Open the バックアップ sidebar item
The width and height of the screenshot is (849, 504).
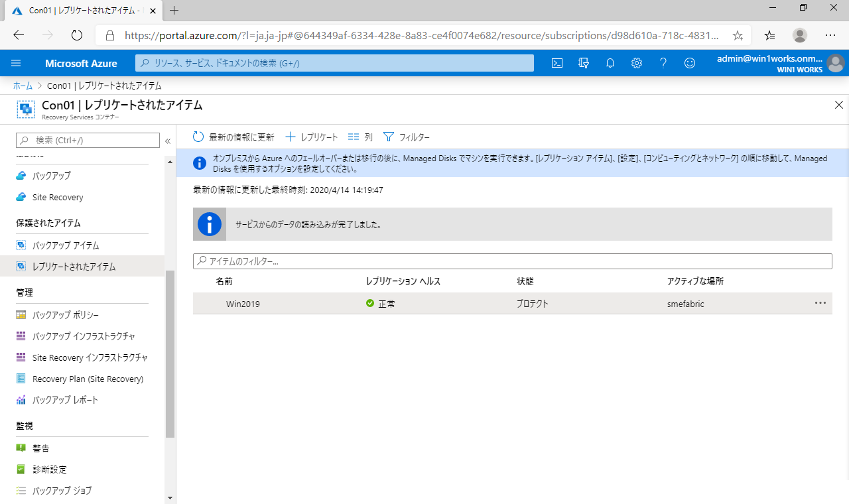52,176
